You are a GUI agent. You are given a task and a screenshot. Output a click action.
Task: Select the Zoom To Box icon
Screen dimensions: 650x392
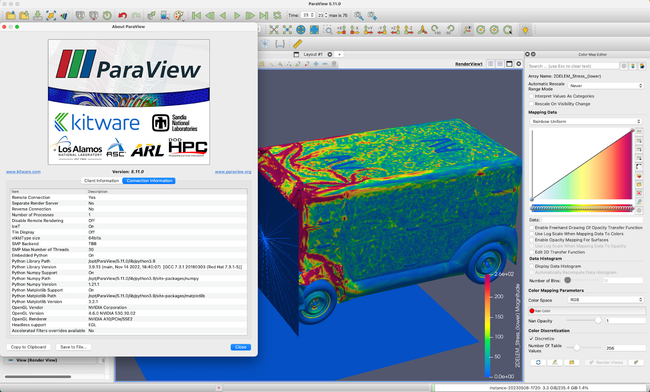coord(328,30)
